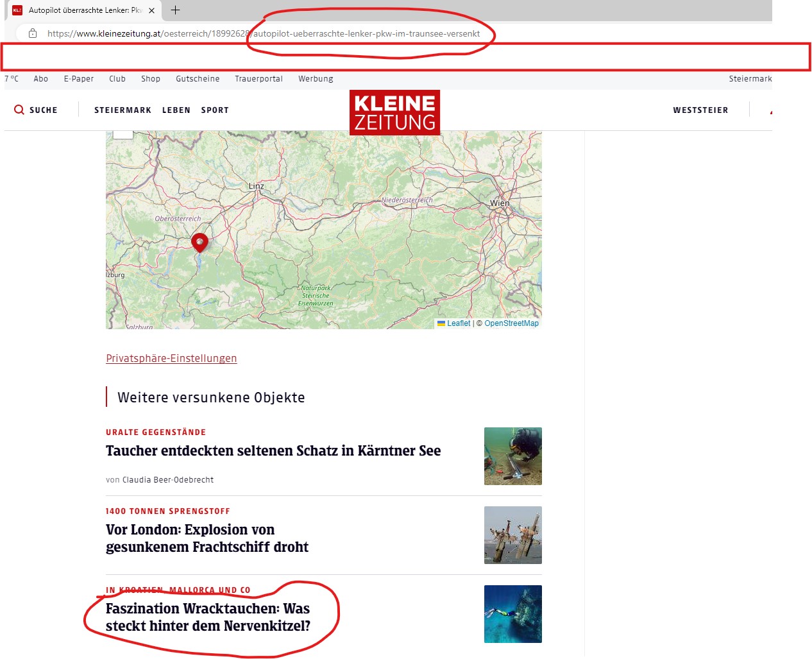Click the OpenStreetMap attribution link
Viewport: 812px width, 659px height.
511,323
